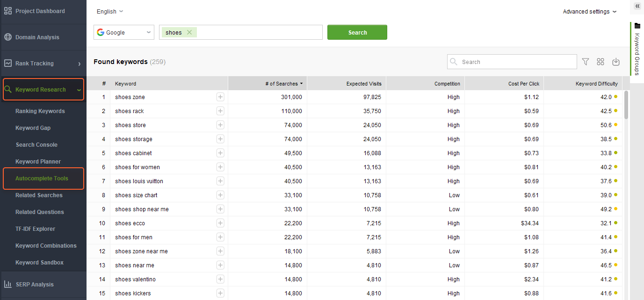Open the filter funnel icon
This screenshot has height=300, width=644.
(586, 62)
